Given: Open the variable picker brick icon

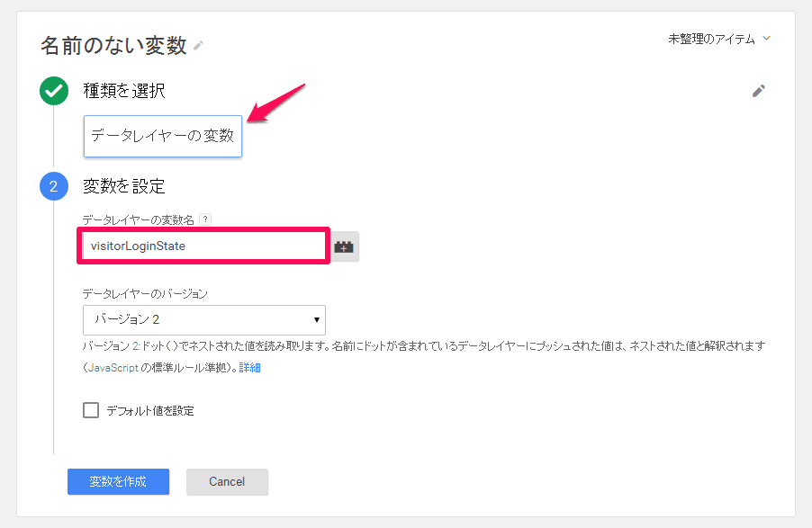Looking at the screenshot, I should [x=344, y=246].
